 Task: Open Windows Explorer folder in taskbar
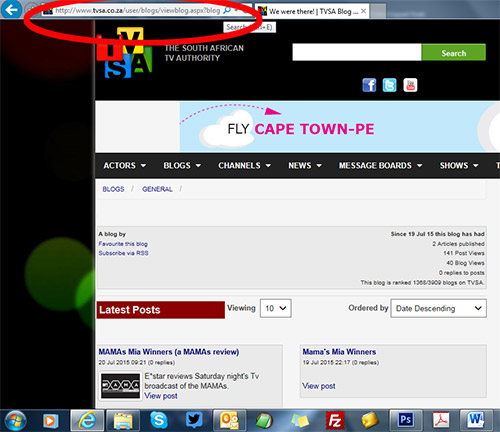pyautogui.click(x=123, y=421)
